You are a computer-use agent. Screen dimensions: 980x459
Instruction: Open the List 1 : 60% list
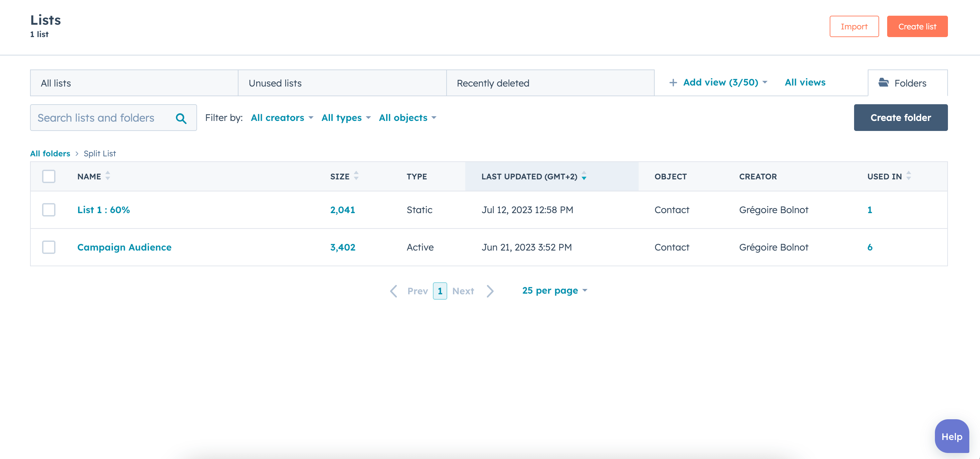[104, 210]
